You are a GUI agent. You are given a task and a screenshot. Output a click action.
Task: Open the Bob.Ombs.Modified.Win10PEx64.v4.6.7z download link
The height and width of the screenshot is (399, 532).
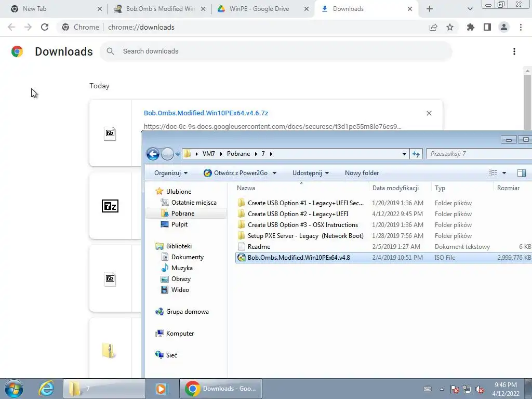tap(206, 113)
